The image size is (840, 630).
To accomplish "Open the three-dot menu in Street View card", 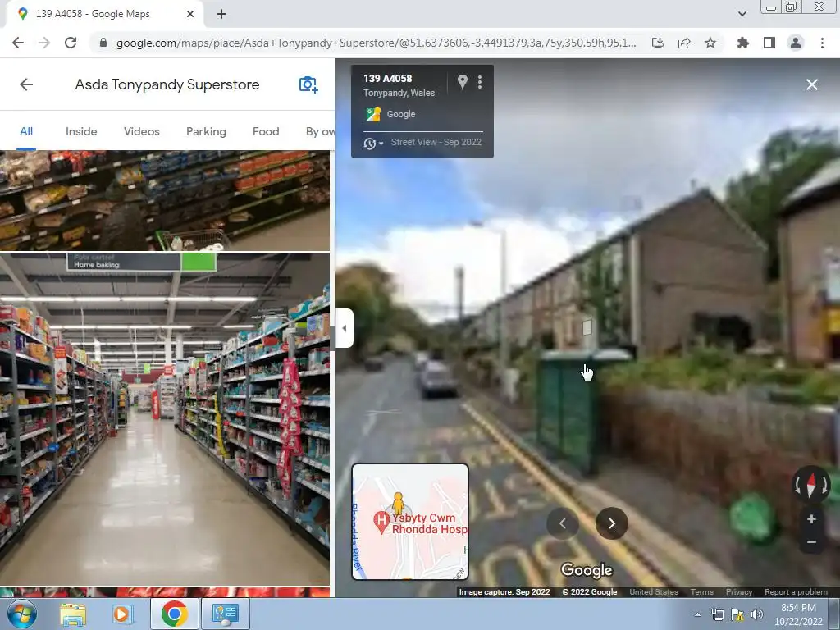I will (480, 82).
